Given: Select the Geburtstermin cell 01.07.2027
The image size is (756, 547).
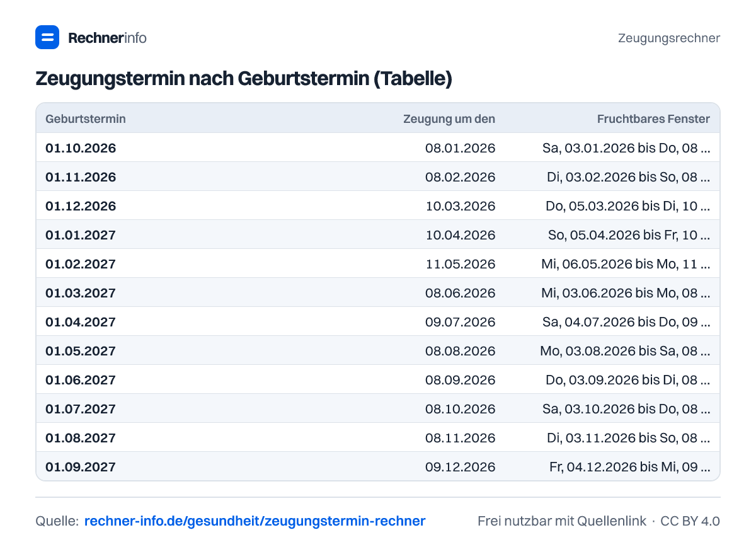Looking at the screenshot, I should [81, 409].
